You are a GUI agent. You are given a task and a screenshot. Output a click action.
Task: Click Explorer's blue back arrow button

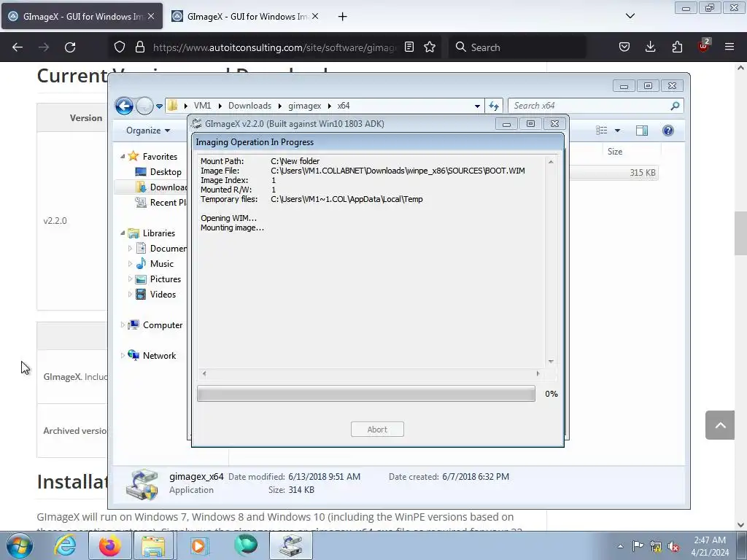124,106
